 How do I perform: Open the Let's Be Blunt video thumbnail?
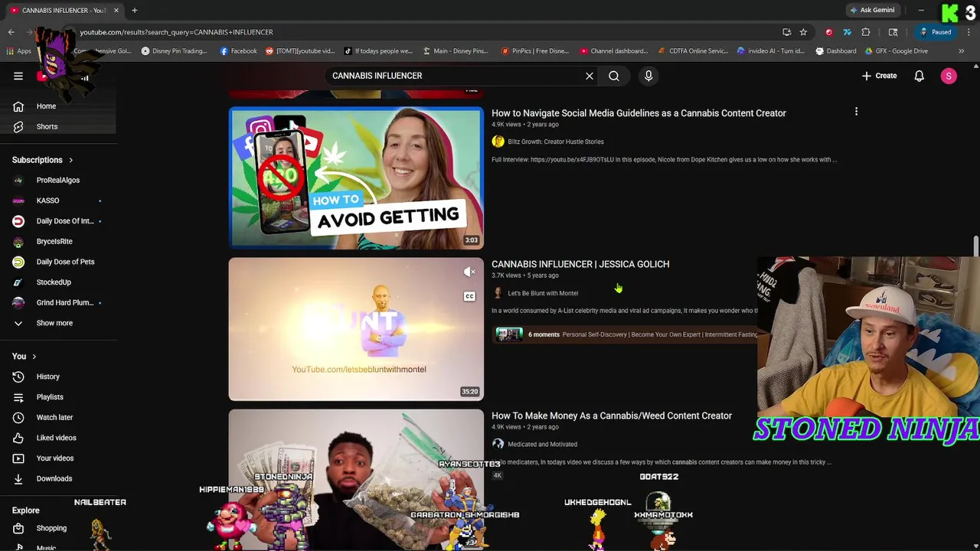356,329
